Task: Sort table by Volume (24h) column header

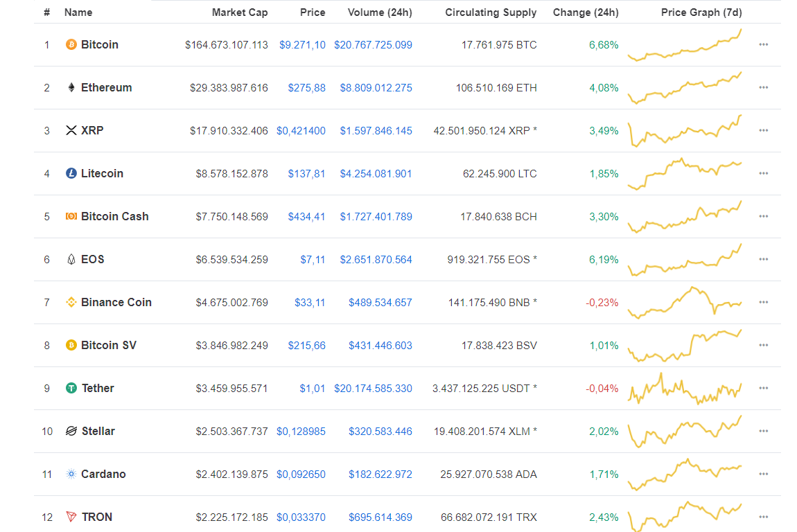Action: tap(380, 12)
